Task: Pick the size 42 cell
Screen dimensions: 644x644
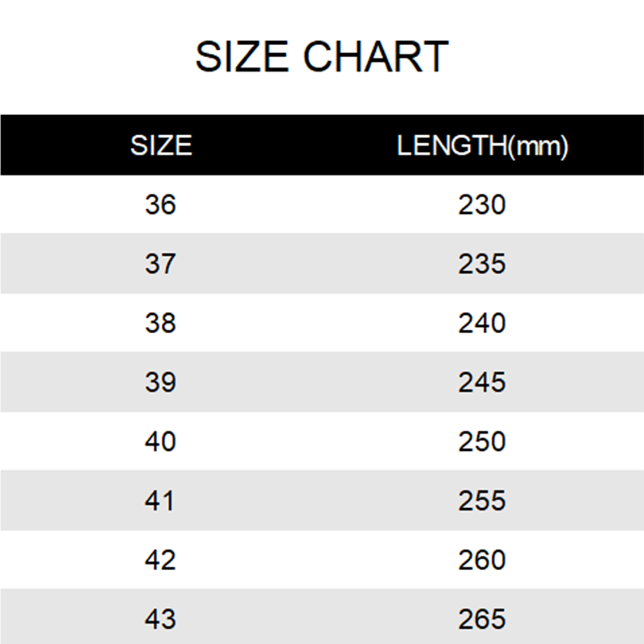Action: click(x=160, y=559)
